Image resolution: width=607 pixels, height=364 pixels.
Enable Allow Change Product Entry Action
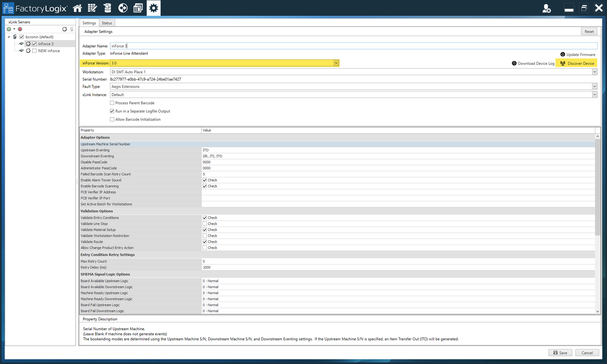205,248
